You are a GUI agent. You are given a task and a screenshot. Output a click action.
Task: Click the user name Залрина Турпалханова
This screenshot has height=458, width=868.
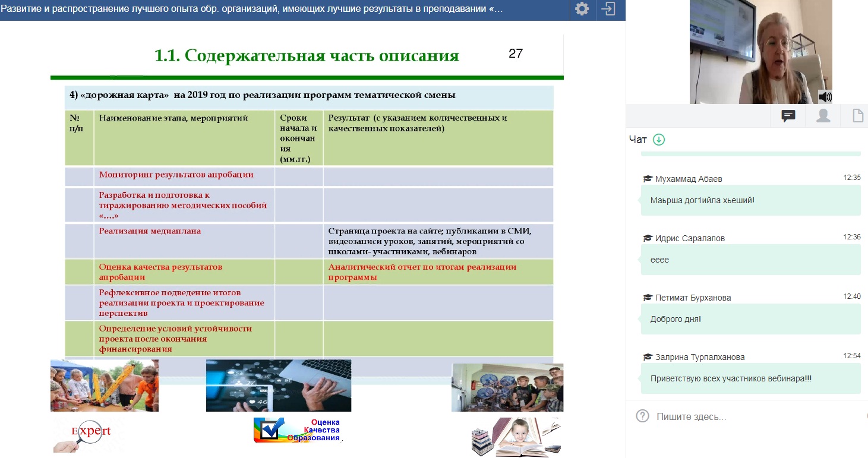pyautogui.click(x=699, y=357)
